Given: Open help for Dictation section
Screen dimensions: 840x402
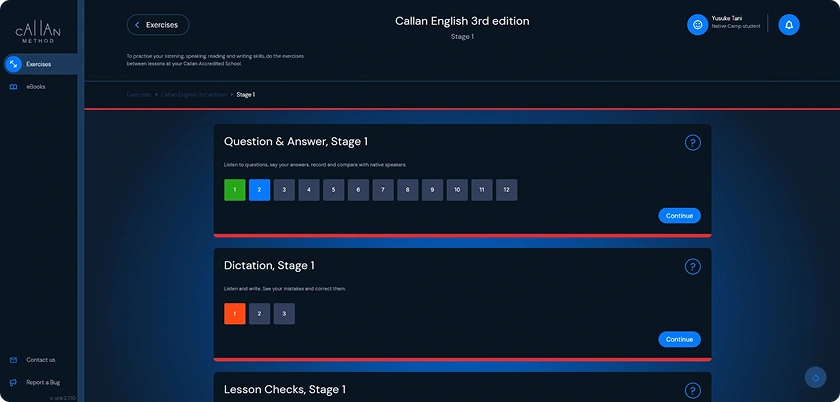Looking at the screenshot, I should pos(692,267).
